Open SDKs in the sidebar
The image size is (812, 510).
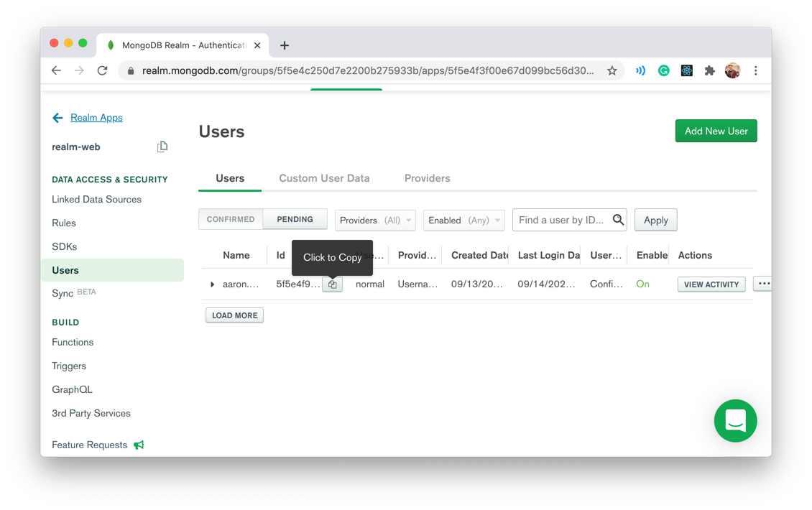tap(64, 247)
